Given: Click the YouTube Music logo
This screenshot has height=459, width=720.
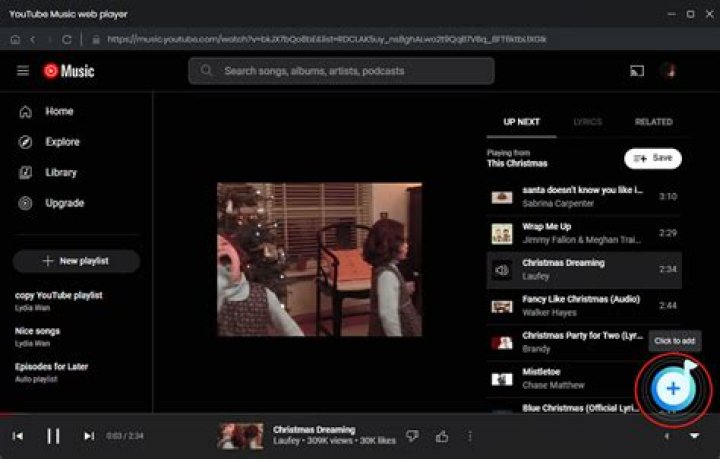Looking at the screenshot, I should tap(69, 71).
